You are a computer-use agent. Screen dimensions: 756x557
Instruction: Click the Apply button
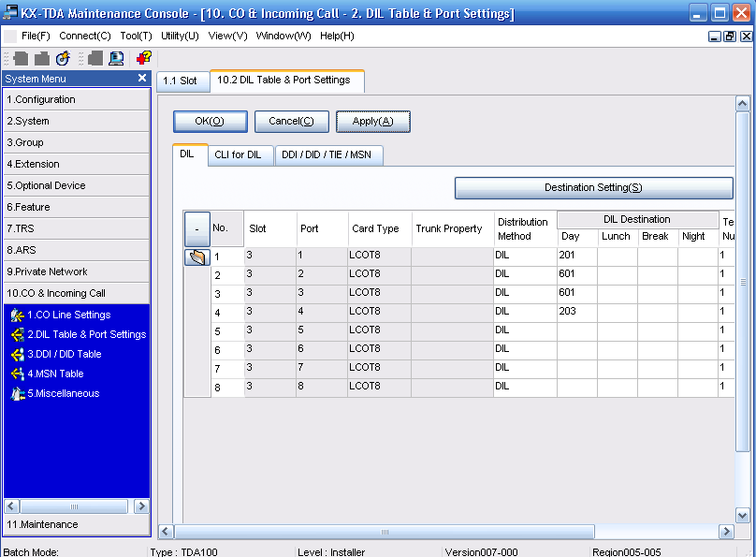(x=373, y=122)
